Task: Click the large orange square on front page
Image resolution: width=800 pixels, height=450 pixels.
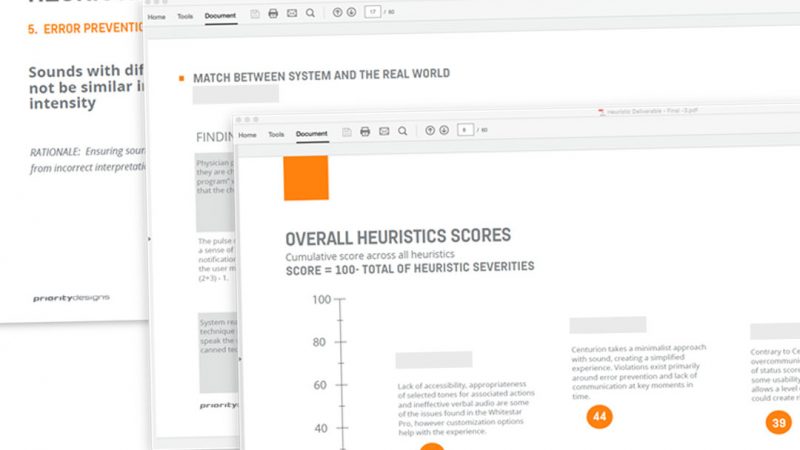Action: click(x=306, y=178)
